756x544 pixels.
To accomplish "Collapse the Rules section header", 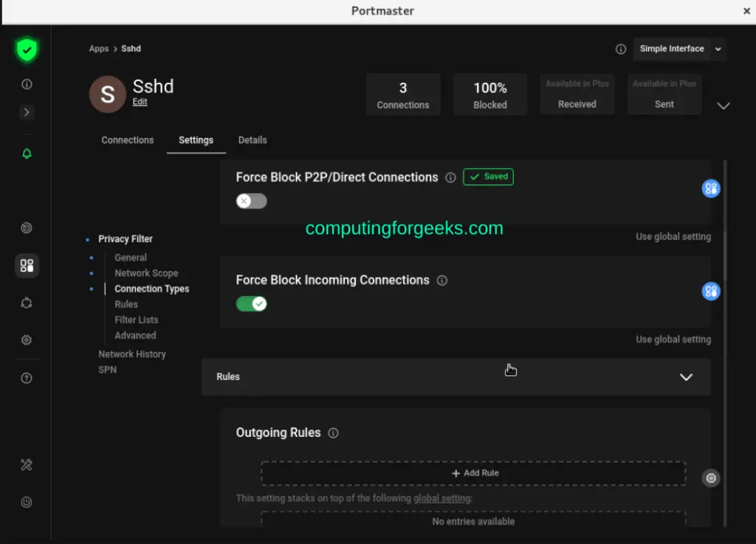I will [456, 376].
